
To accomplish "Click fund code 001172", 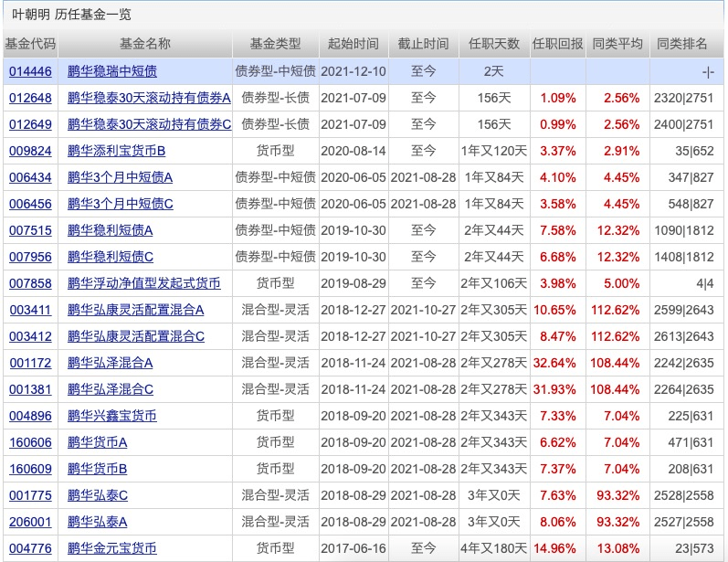I will [x=30, y=364].
